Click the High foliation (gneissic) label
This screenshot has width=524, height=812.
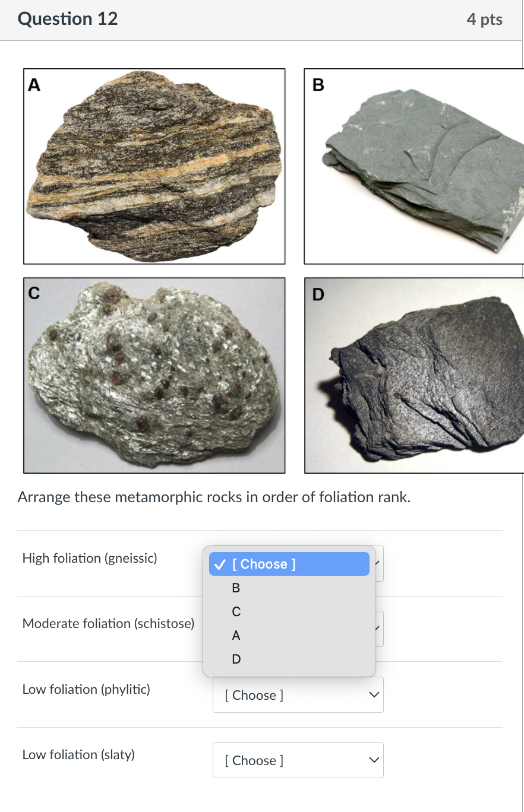click(89, 558)
